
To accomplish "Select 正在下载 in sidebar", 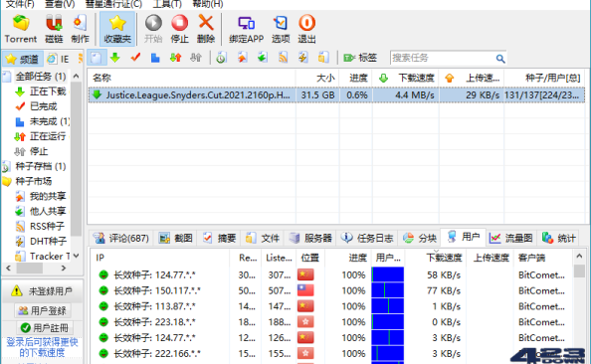I will [48, 91].
